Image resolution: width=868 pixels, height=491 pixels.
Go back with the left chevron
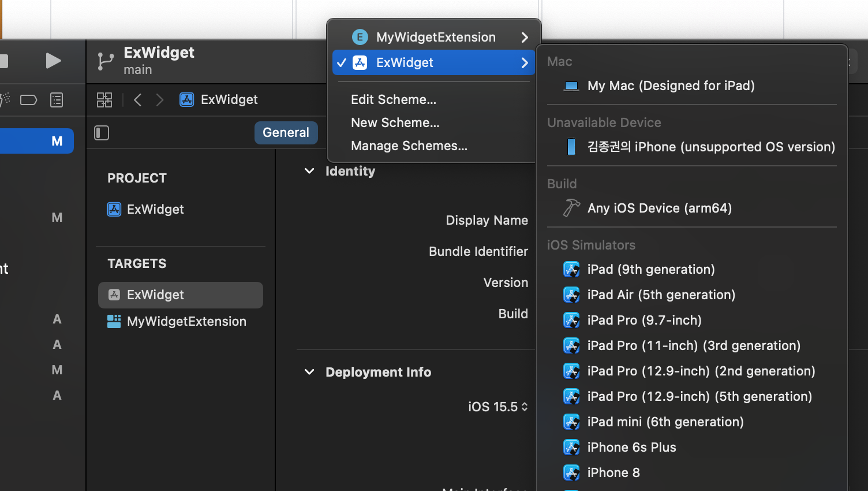[137, 100]
